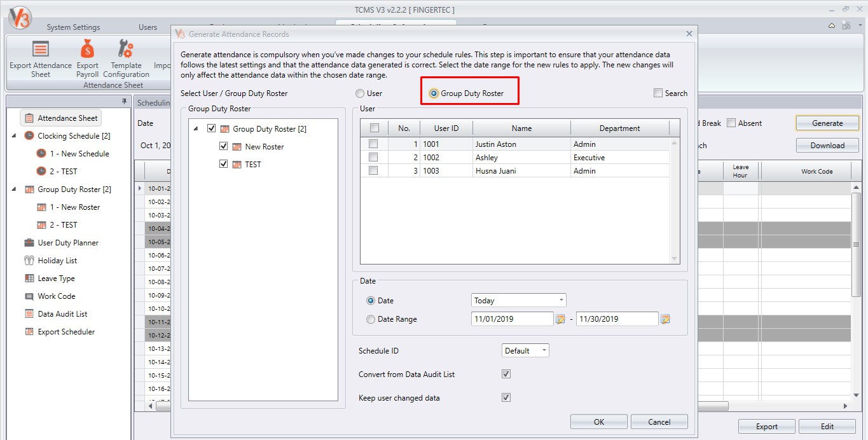Viewport: 868px width, 440px height.
Task: Select sidebar 2 - TEST roster icon
Action: click(x=41, y=225)
